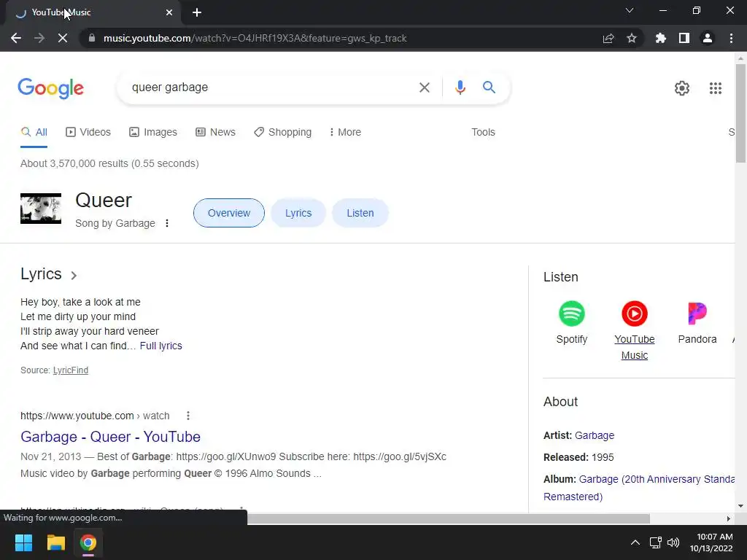Open the Extensions puzzle icon

[660, 38]
